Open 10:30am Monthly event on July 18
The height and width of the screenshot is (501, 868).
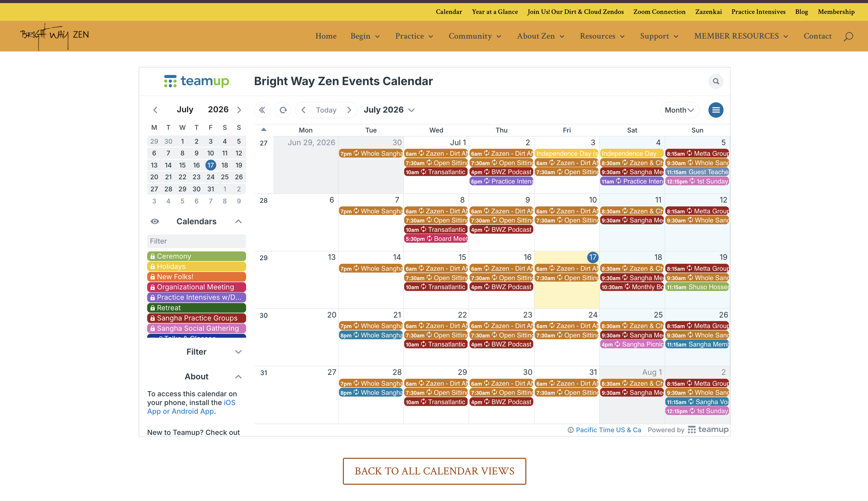click(632, 287)
